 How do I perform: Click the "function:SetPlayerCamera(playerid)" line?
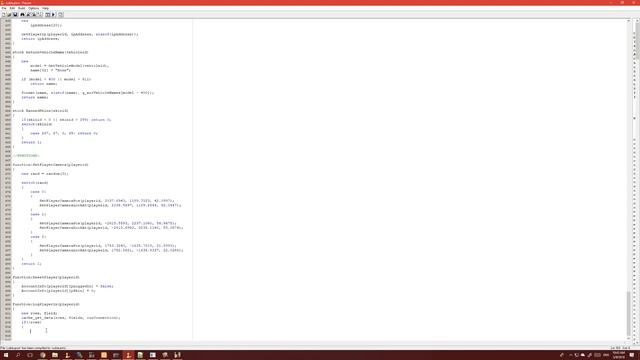point(50,164)
